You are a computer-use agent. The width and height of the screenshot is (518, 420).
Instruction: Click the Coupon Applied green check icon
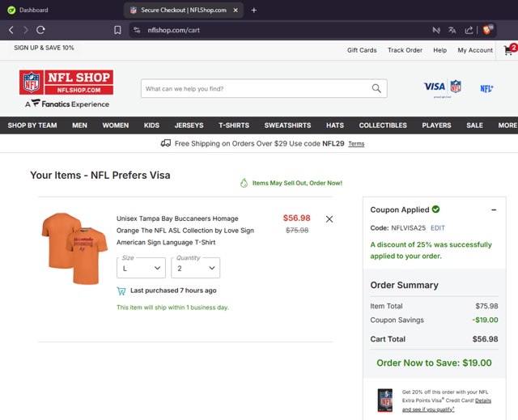[435, 209]
